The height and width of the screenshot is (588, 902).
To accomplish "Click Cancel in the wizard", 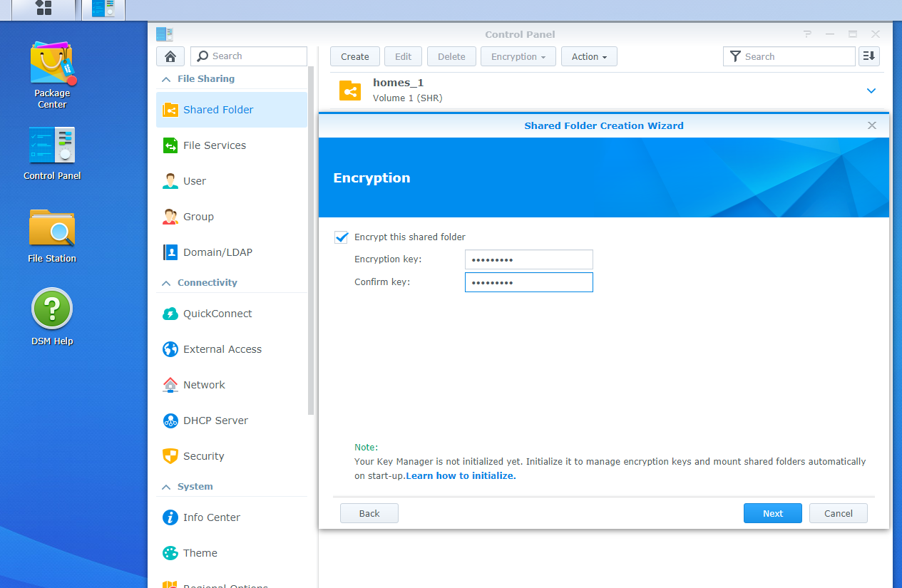I will click(839, 513).
